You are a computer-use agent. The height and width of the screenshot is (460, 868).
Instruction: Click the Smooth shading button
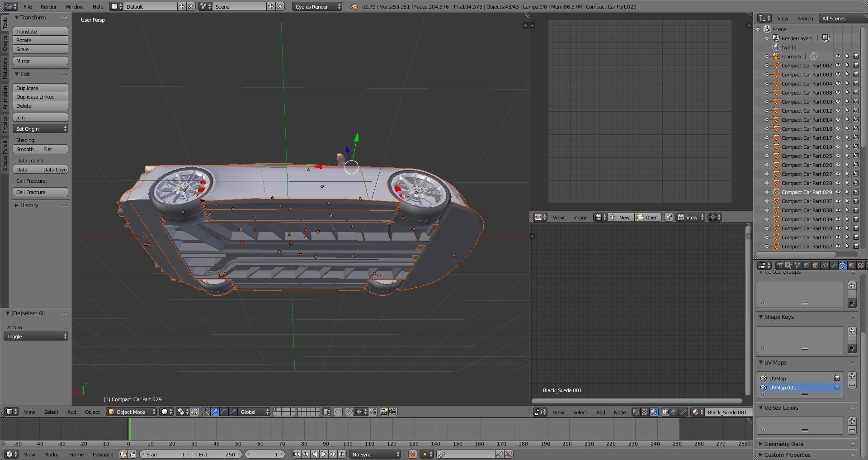[27, 149]
